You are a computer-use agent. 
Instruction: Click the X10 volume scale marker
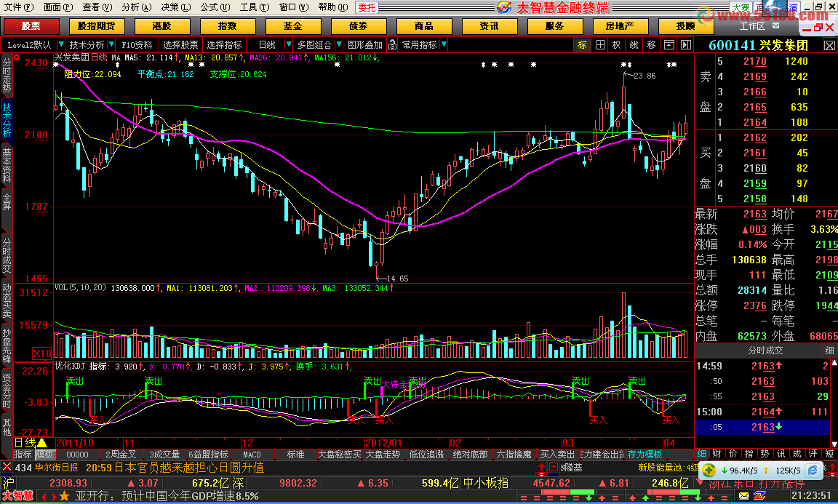[x=42, y=353]
